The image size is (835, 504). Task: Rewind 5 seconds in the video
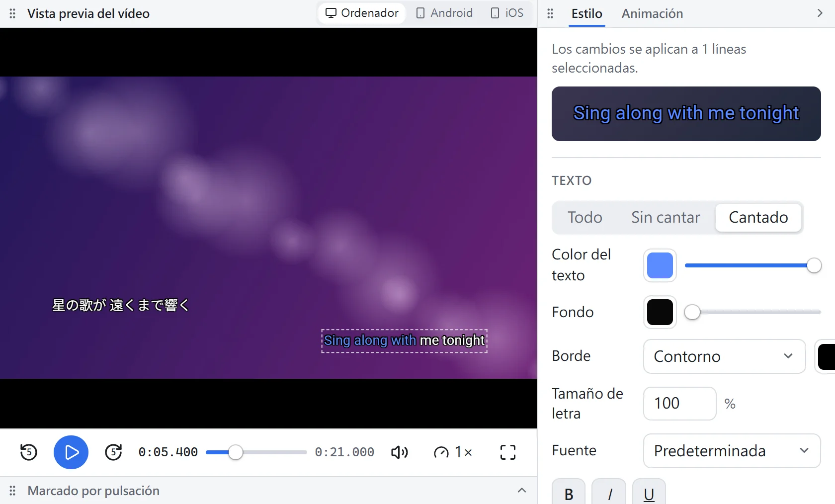[29, 452]
